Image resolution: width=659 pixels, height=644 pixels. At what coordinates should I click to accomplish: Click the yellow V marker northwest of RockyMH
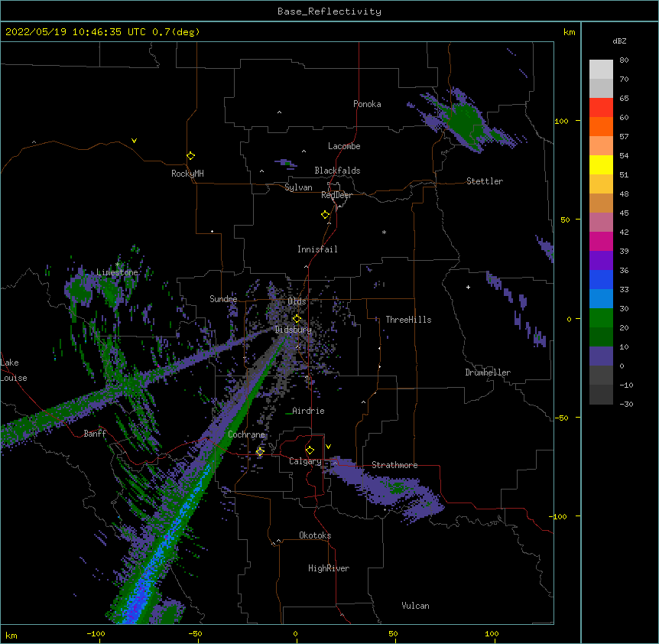click(134, 141)
